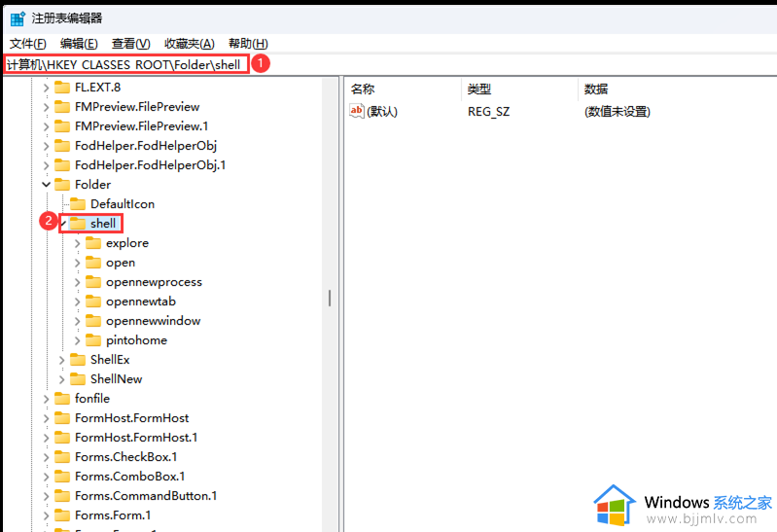Expand the opennewtab subkey
The height and width of the screenshot is (532, 777).
pyautogui.click(x=77, y=301)
